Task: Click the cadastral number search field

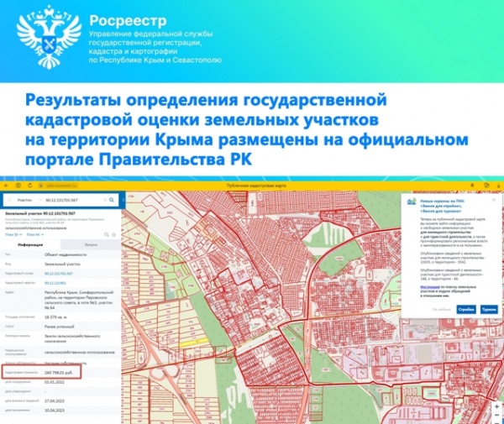Action: click(73, 200)
